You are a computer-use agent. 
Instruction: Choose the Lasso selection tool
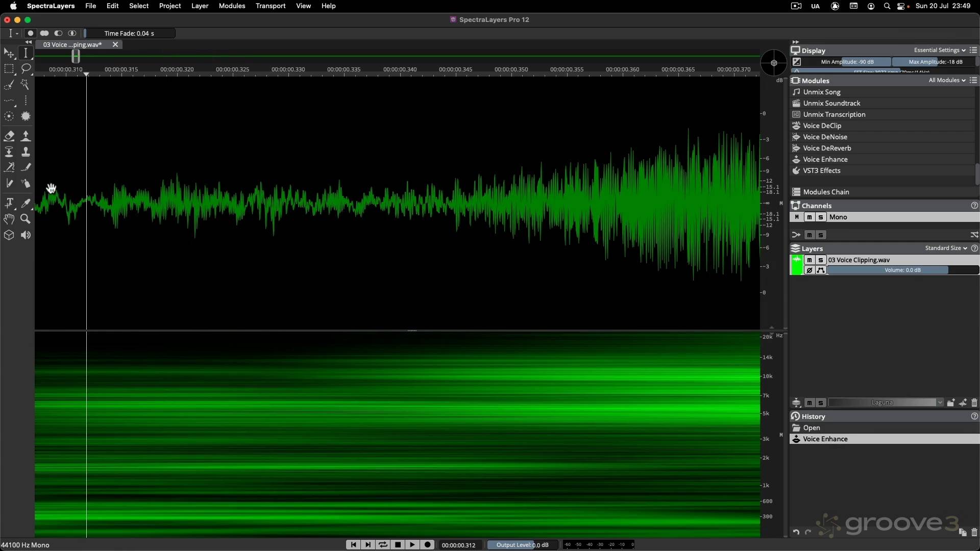(x=26, y=68)
